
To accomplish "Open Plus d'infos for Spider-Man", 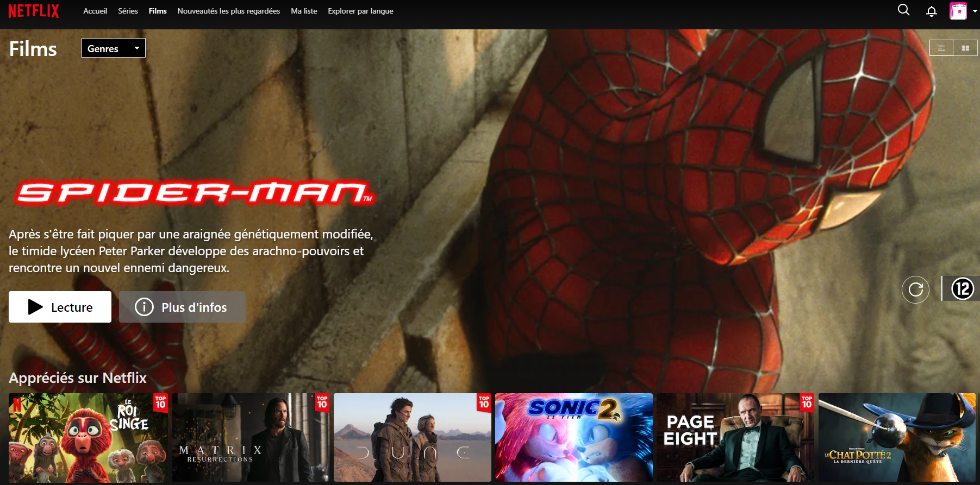I will (x=182, y=307).
